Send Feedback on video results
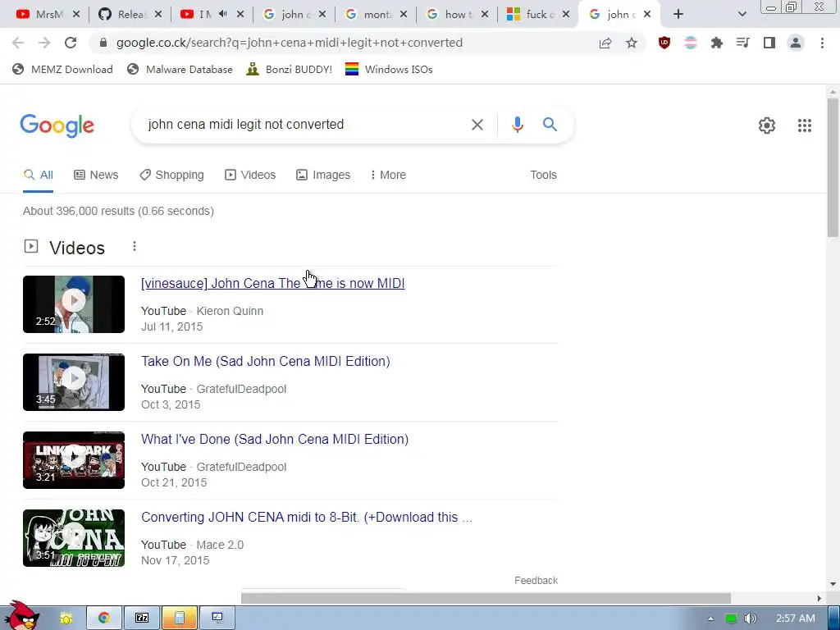Screen dimensions: 840x630 tap(536, 581)
